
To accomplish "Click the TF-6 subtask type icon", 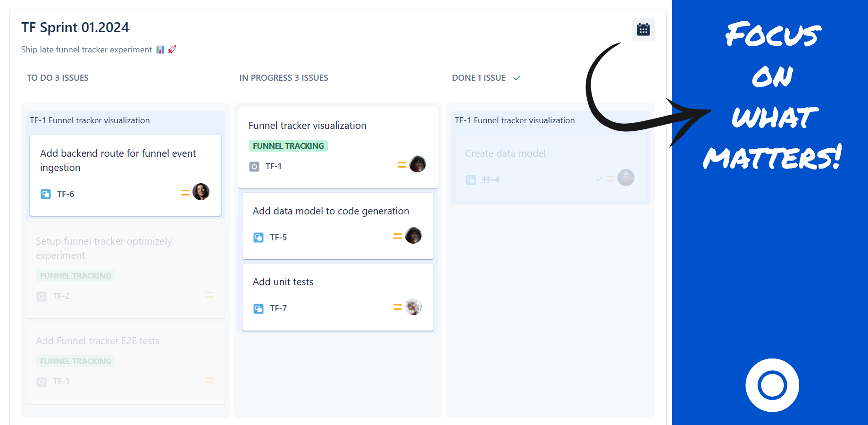I will pyautogui.click(x=46, y=194).
